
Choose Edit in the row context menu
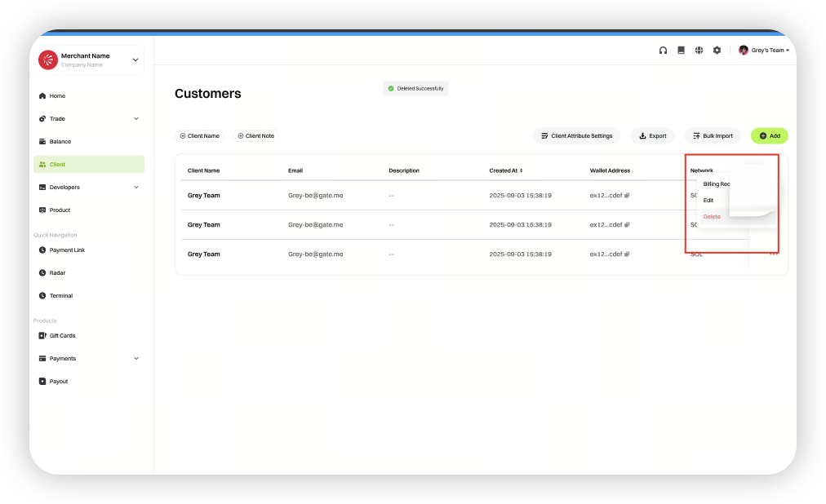(x=708, y=201)
